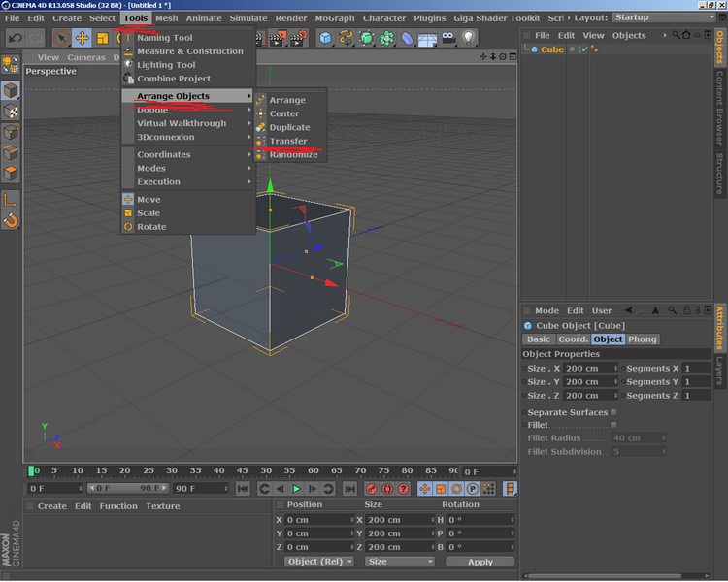Click the Size . X value field

pos(586,369)
